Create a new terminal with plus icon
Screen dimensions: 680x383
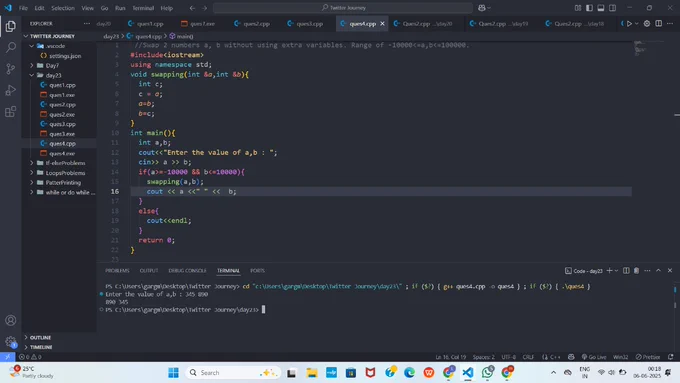[x=609, y=271]
